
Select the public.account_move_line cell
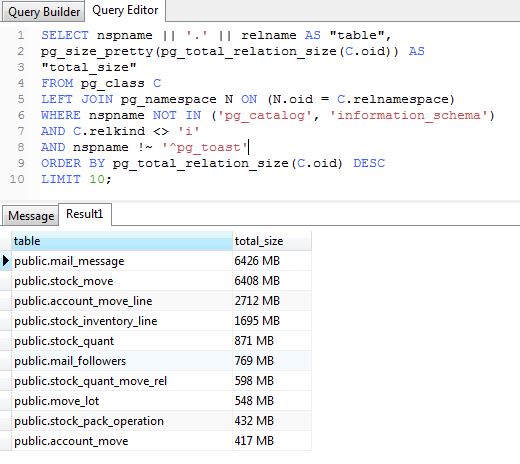click(122, 301)
